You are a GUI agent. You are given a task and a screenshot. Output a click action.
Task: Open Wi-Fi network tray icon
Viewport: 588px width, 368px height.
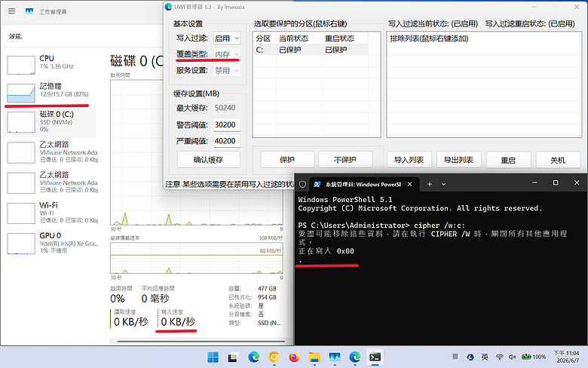[500, 357]
